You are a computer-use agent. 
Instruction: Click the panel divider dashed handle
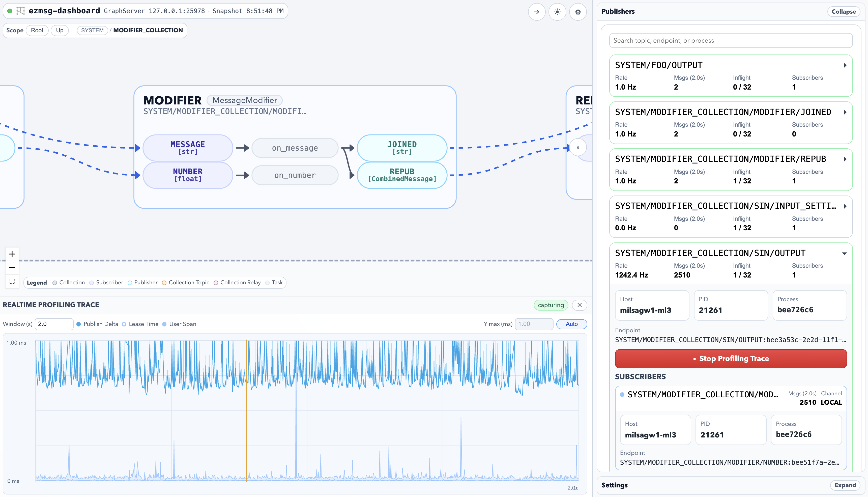296,260
